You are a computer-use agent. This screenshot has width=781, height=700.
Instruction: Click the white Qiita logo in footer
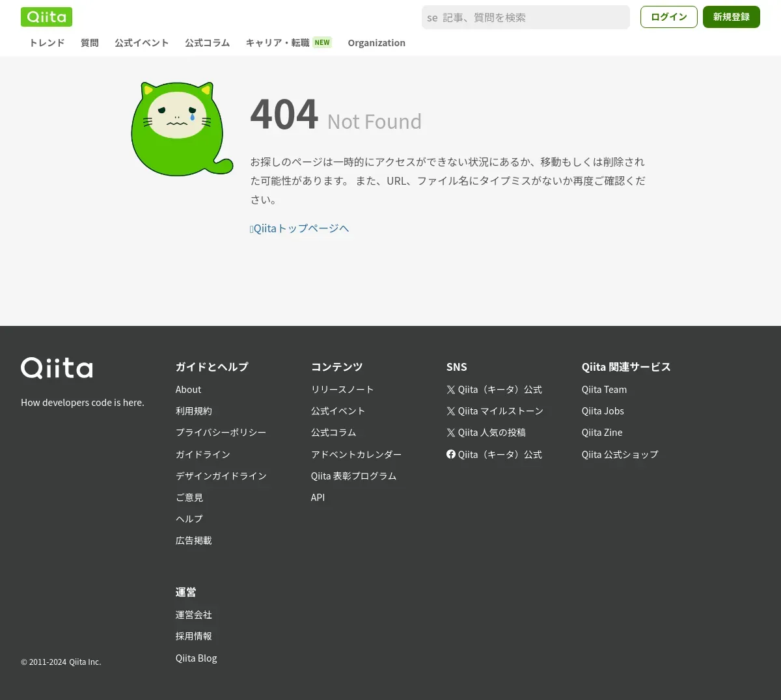point(57,368)
